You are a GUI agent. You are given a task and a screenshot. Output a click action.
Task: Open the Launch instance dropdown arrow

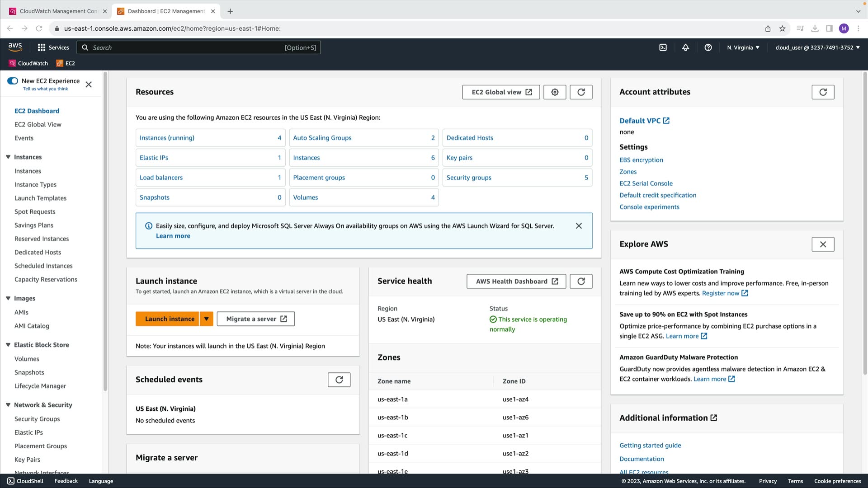(x=206, y=319)
